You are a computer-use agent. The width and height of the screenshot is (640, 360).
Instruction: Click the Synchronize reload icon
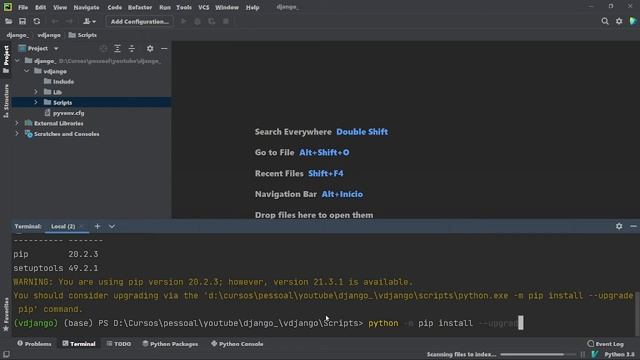(37, 21)
